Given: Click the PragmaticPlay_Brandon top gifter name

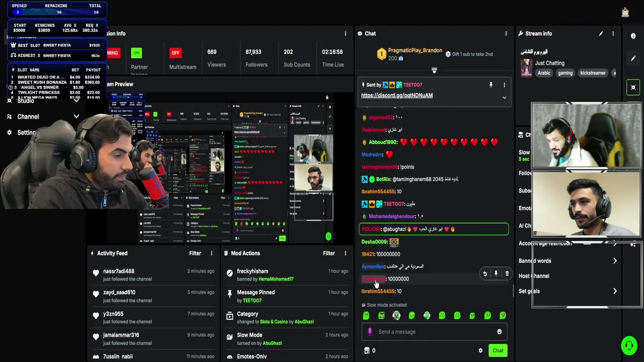Looking at the screenshot, I should click(x=415, y=50).
